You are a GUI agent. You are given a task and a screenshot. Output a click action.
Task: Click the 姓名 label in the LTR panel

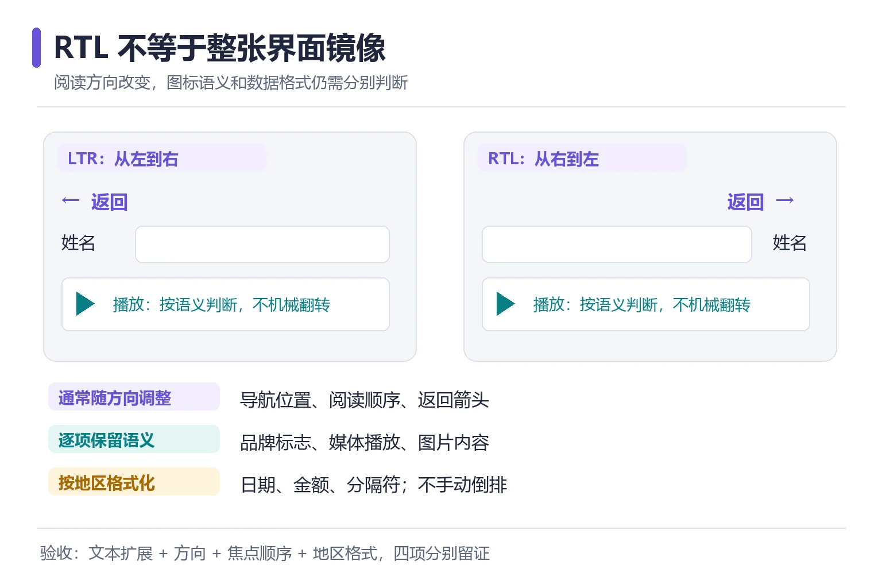coord(78,243)
